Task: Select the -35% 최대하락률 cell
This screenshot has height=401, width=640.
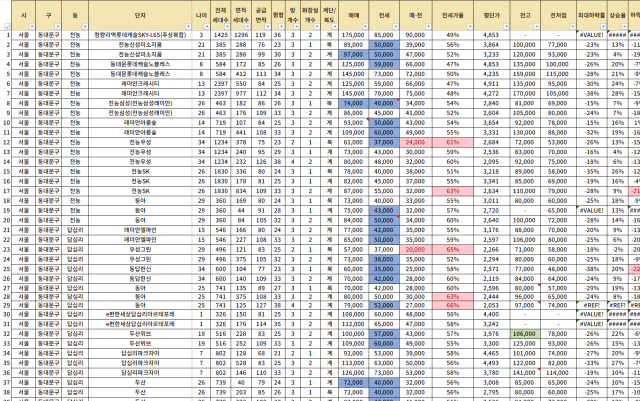Action: 591,172
